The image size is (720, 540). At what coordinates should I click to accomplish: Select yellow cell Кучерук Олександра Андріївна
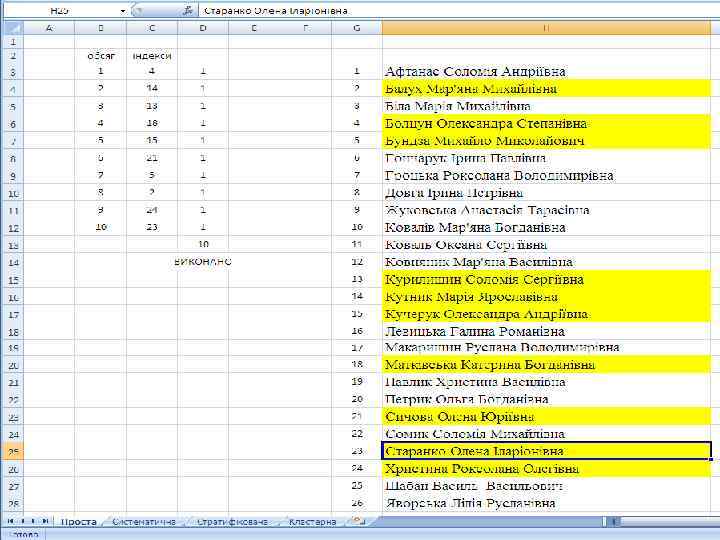pos(546,314)
